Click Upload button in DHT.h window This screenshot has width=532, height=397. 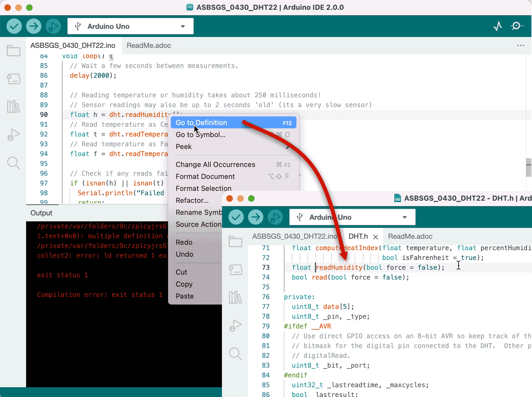pyautogui.click(x=256, y=217)
